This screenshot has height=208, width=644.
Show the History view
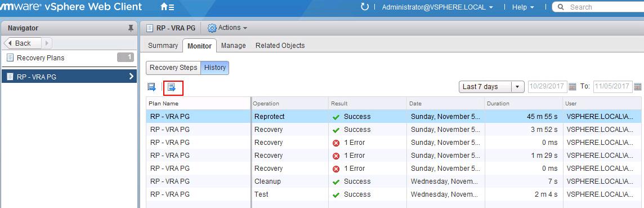pyautogui.click(x=215, y=68)
